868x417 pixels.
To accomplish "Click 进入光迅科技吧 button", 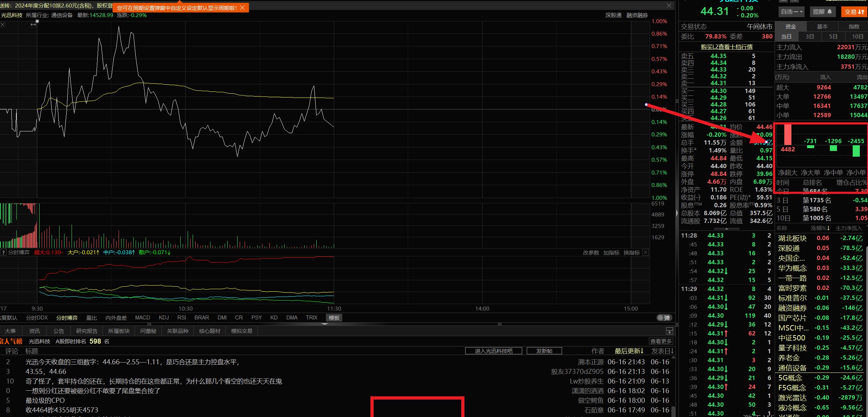I will coord(494,351).
